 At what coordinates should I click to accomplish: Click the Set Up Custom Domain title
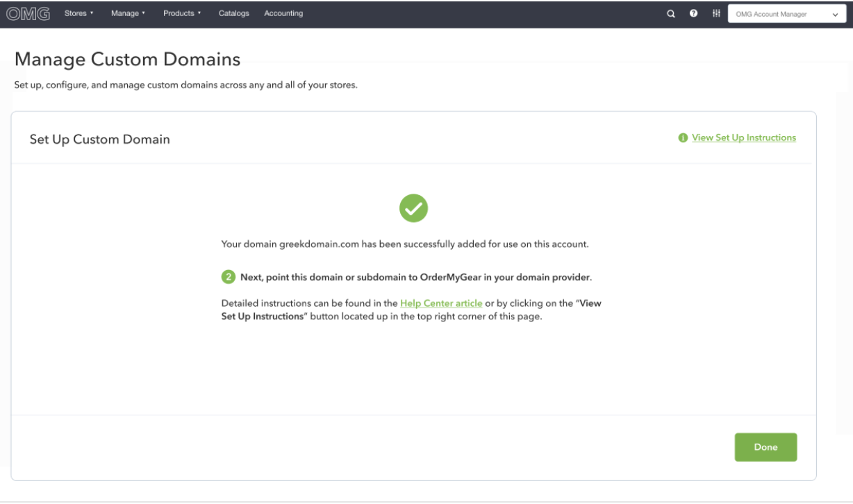coord(100,140)
